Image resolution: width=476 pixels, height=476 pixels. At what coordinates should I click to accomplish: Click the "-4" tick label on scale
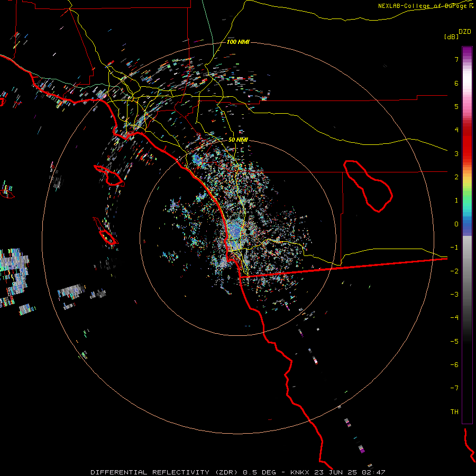point(454,317)
